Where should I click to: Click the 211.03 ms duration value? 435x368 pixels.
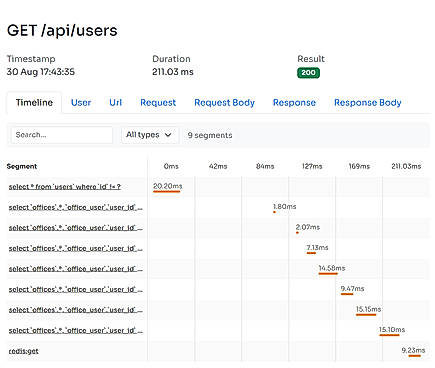[x=173, y=72]
